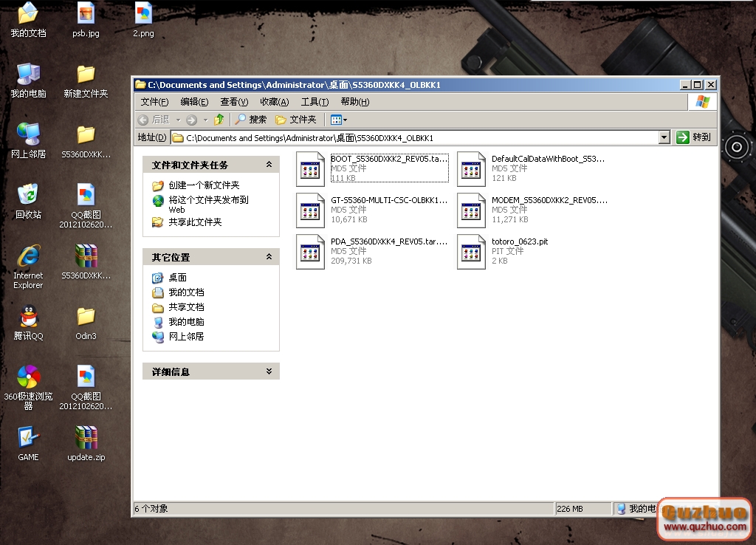
Task: Toggle the Folders (文件夹) pane button
Action: (296, 120)
